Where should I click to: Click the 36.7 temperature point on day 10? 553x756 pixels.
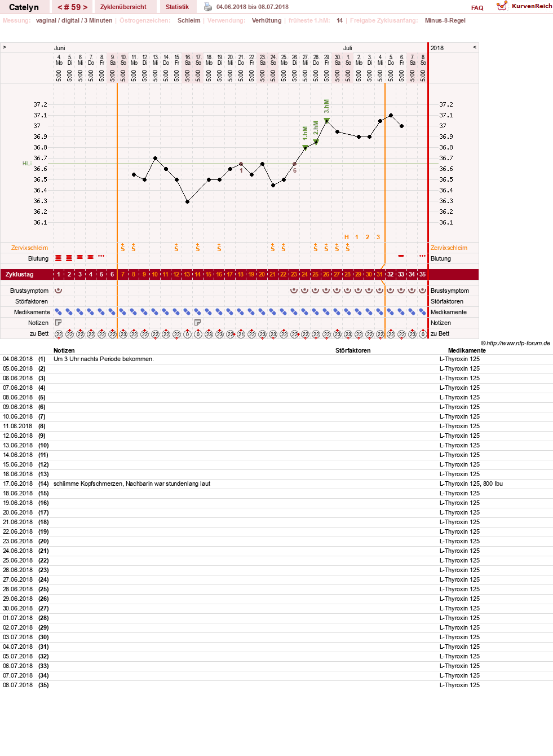155,159
